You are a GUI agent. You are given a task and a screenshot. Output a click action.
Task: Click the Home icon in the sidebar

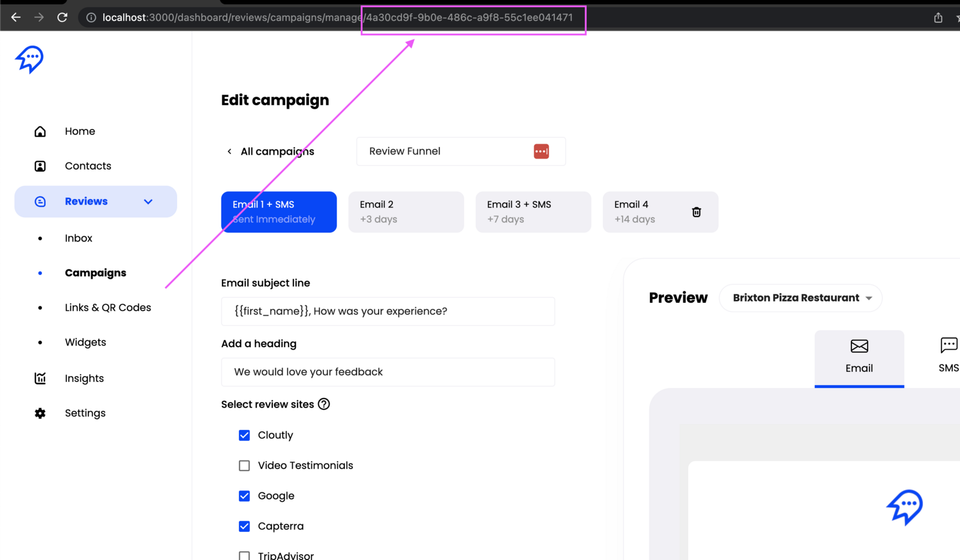pyautogui.click(x=40, y=131)
